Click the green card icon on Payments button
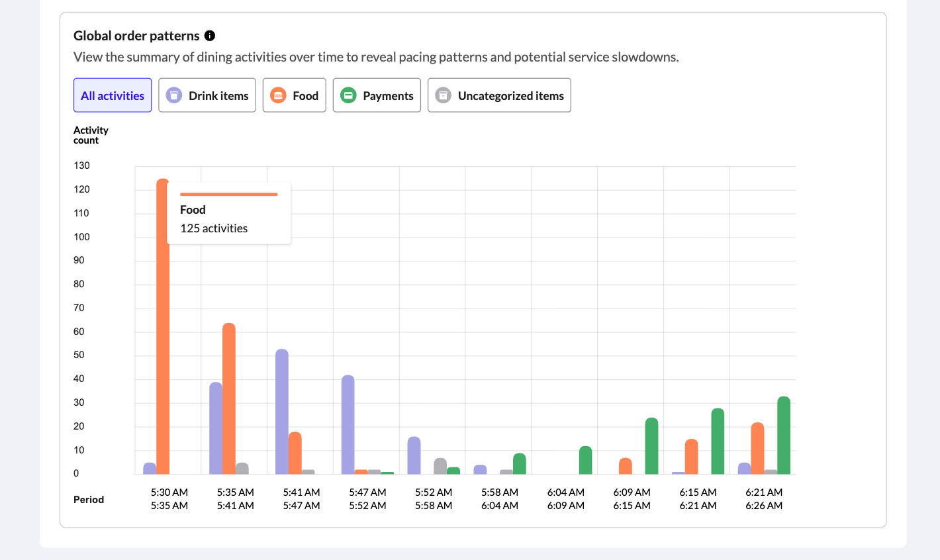 (x=348, y=95)
